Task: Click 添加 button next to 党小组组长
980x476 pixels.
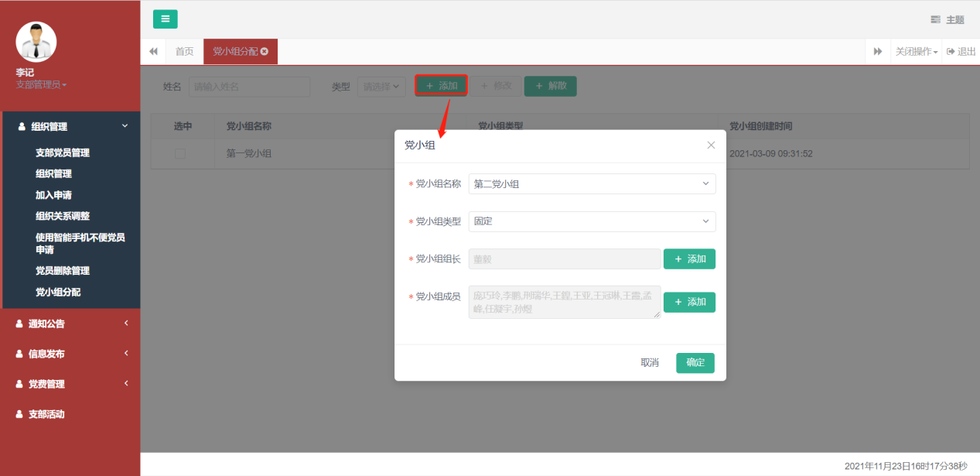Action: coord(689,259)
